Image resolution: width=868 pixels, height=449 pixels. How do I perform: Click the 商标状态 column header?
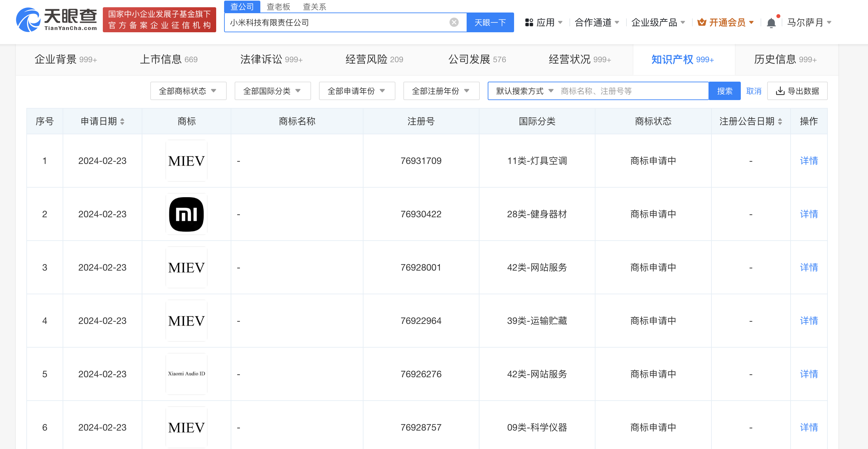click(x=653, y=121)
